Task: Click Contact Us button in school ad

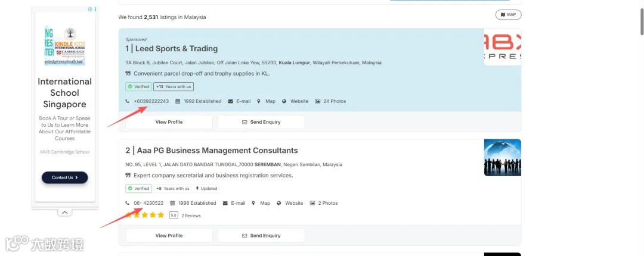Action: (x=64, y=177)
